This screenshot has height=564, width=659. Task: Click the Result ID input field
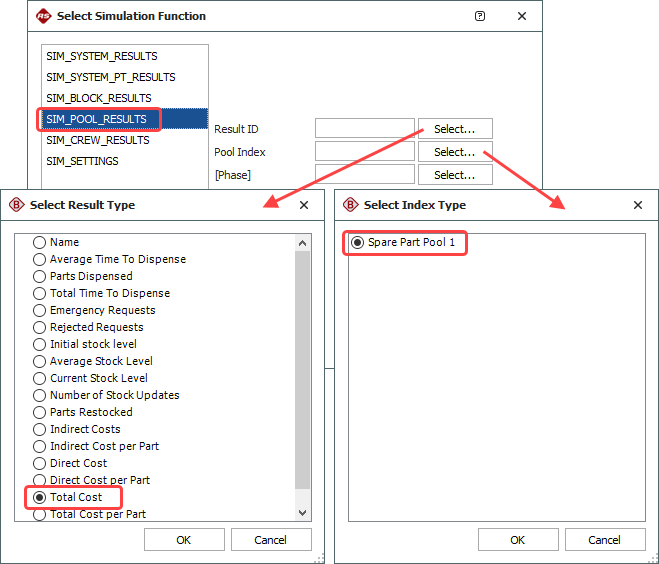[364, 129]
